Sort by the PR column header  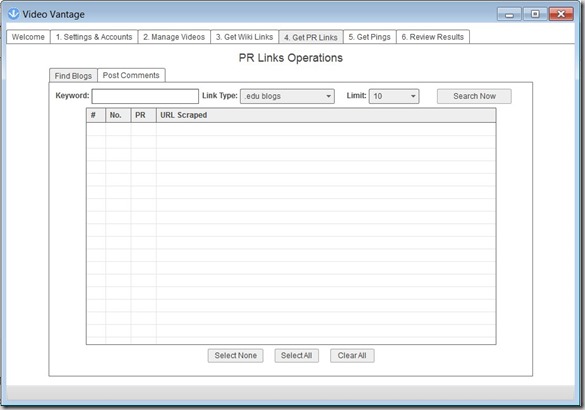coord(144,115)
